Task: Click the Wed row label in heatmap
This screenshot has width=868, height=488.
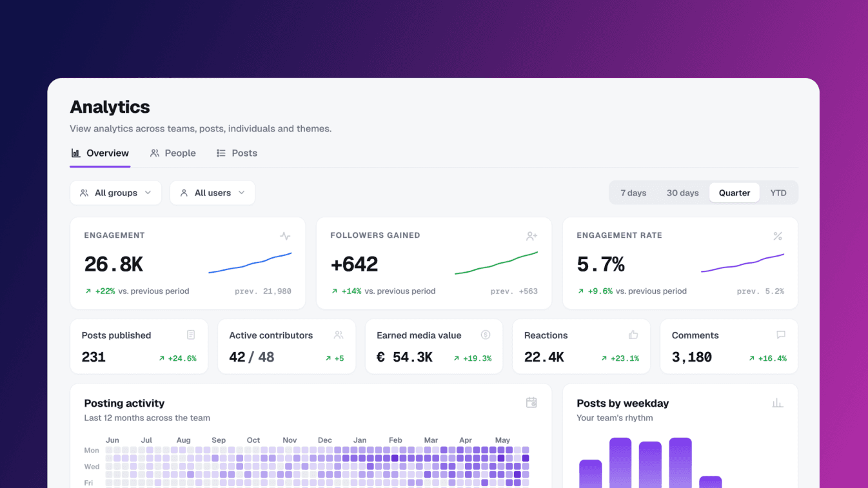Action: 92,467
